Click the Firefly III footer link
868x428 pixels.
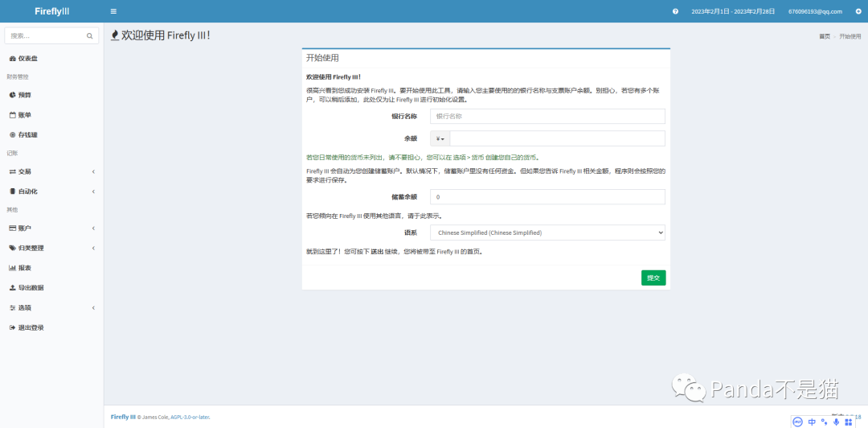point(123,417)
